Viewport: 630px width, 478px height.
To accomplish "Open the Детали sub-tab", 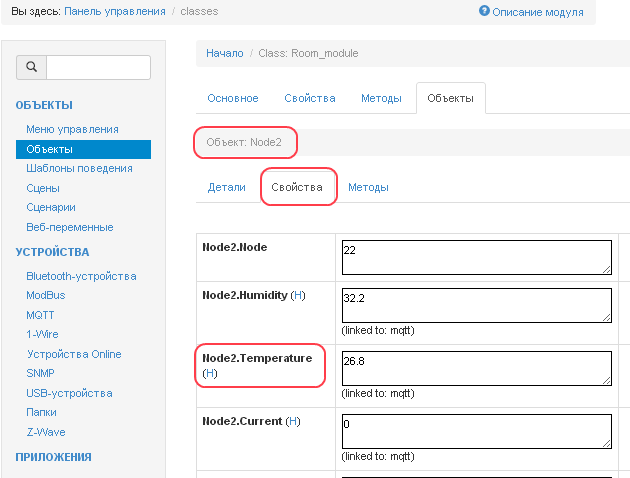I will pyautogui.click(x=226, y=187).
